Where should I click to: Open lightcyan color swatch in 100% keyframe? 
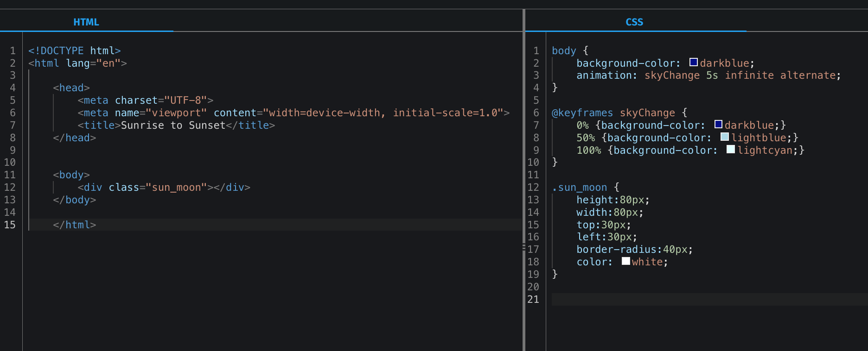click(x=731, y=149)
